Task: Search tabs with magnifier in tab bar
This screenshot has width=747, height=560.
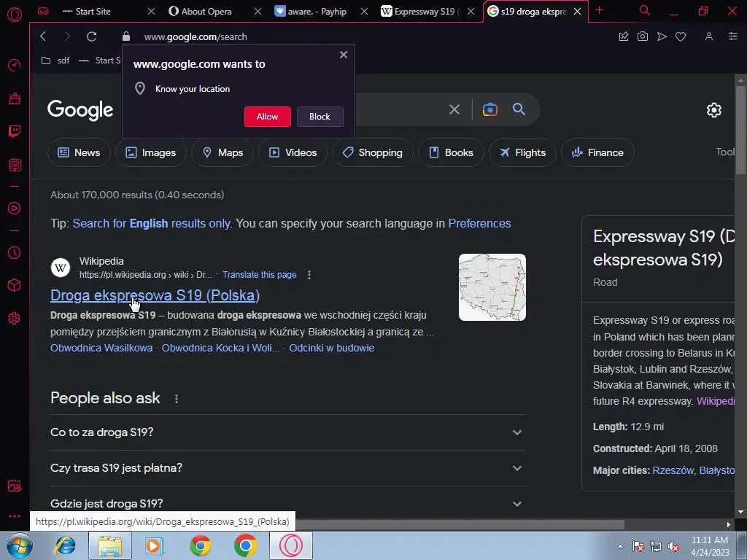Action: point(645,10)
